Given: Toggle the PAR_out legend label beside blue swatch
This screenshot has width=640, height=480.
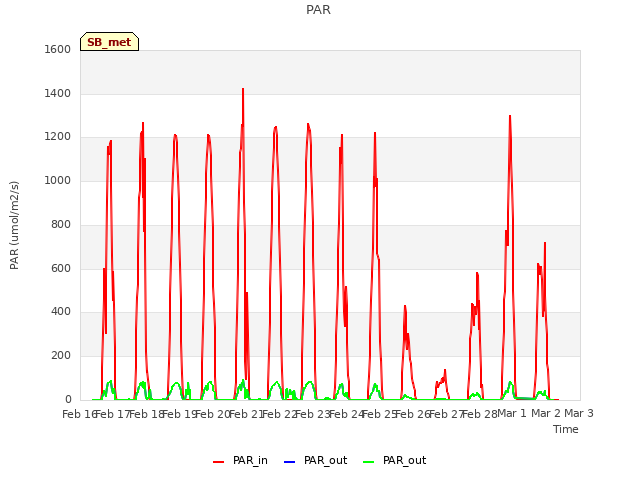Looking at the screenshot, I should [x=326, y=460].
